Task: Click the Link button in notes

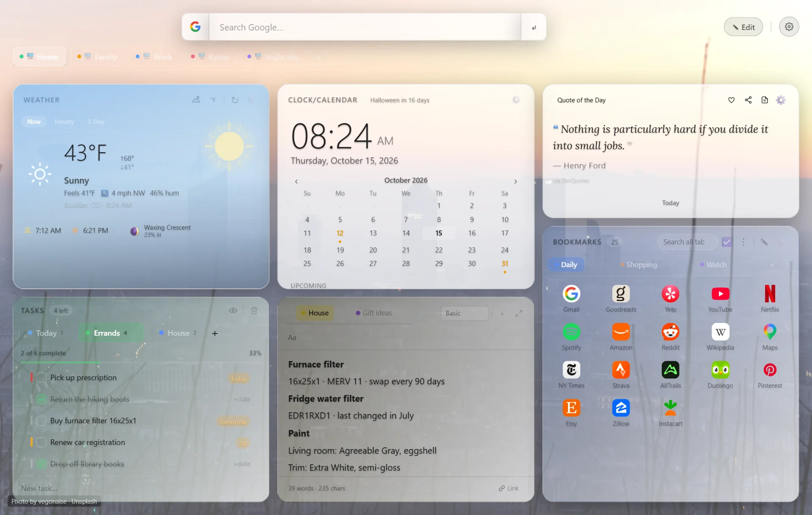Action: click(x=509, y=488)
